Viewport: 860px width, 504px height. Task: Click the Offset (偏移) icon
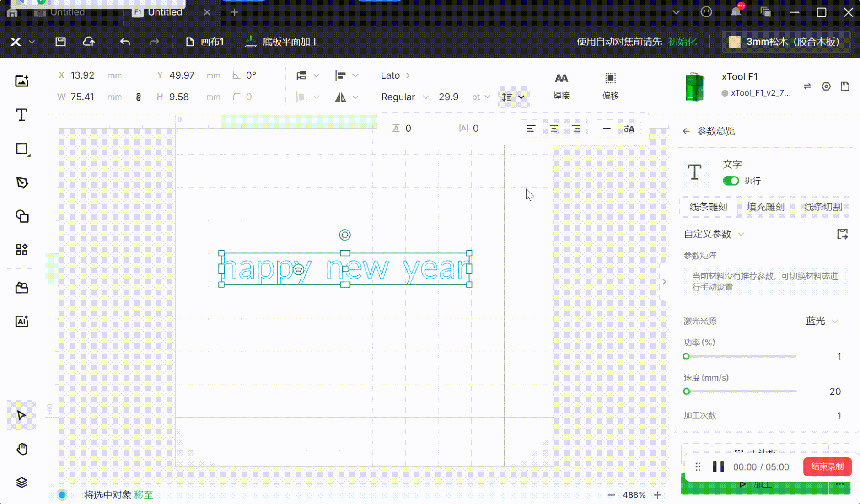pos(610,86)
